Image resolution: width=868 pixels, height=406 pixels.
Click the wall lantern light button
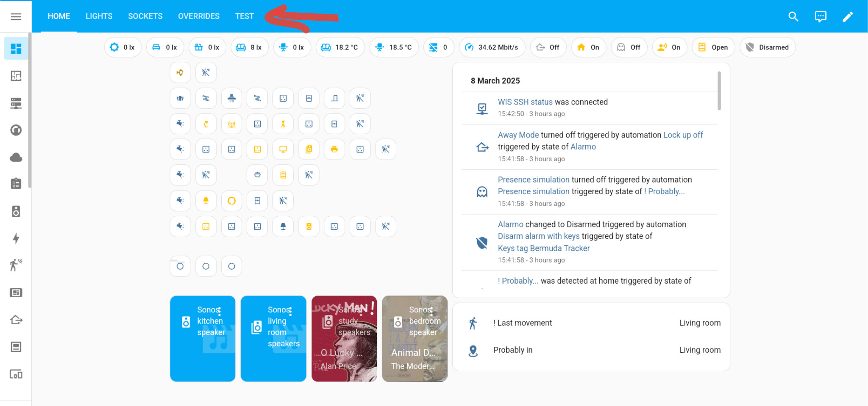180,72
